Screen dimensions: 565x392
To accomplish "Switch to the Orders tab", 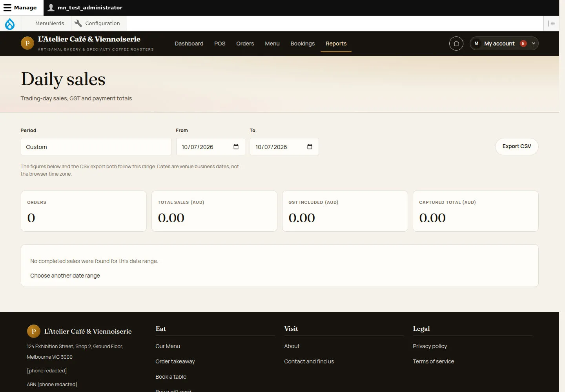I will coord(245,44).
